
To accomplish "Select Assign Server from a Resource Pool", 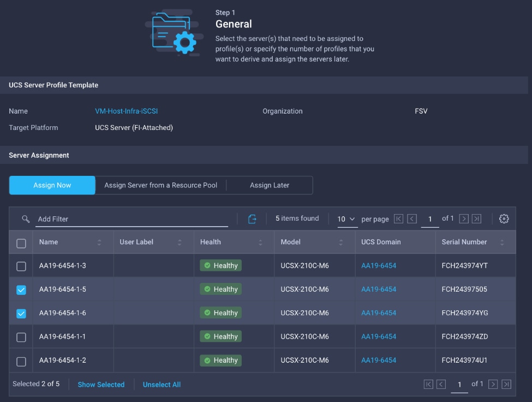I will pos(160,185).
